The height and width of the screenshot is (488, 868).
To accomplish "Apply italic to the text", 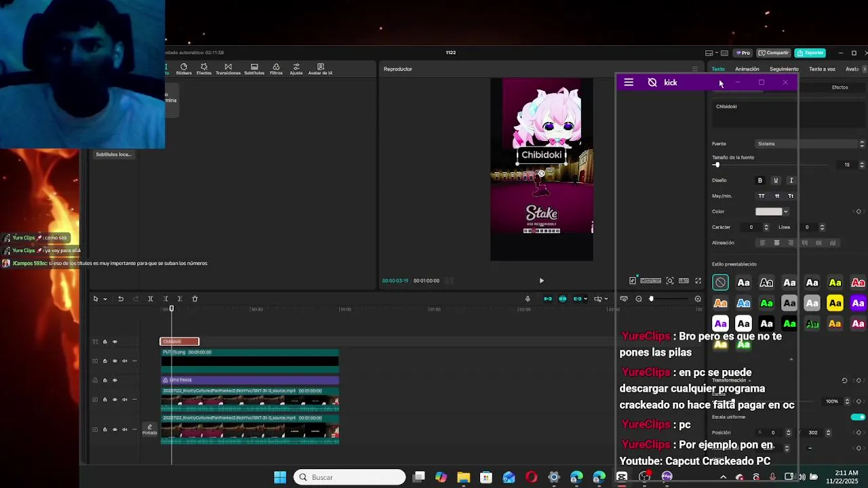I will coord(791,180).
